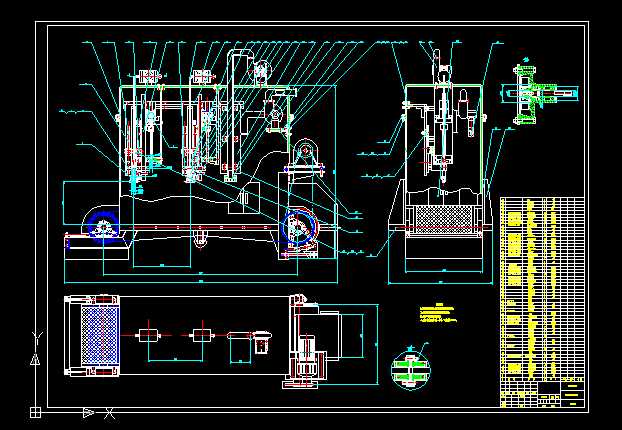Select the belt pulley wheel above right blue wheel
622x430 pixels.
point(304,156)
